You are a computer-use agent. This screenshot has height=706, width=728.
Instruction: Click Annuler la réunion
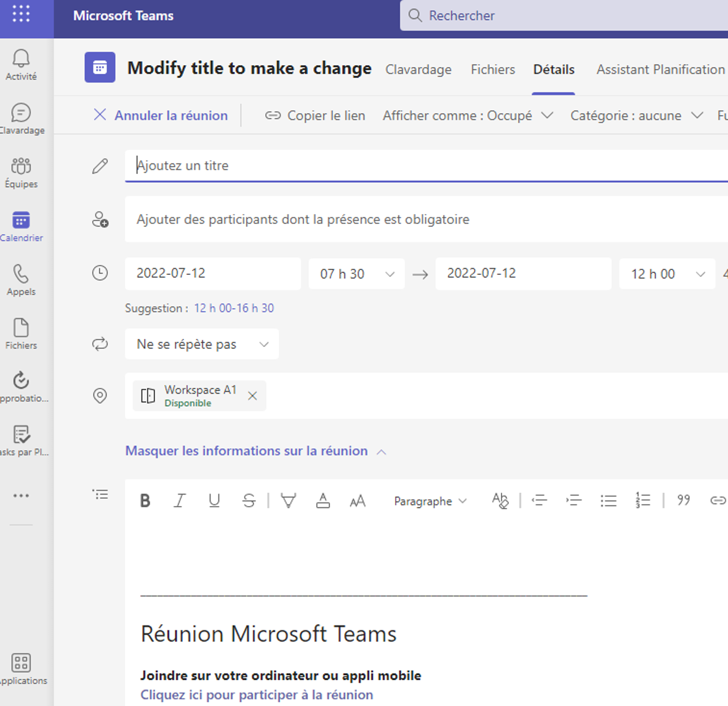click(161, 115)
